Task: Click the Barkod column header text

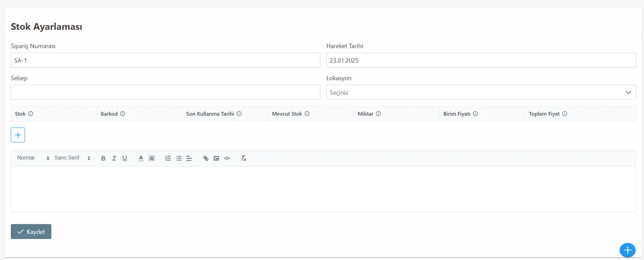Action: coord(109,114)
